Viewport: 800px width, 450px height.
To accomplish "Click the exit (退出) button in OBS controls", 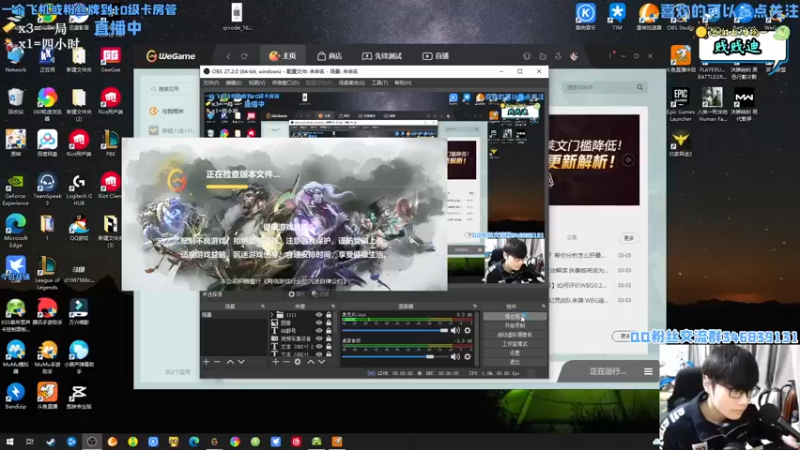I will (514, 362).
